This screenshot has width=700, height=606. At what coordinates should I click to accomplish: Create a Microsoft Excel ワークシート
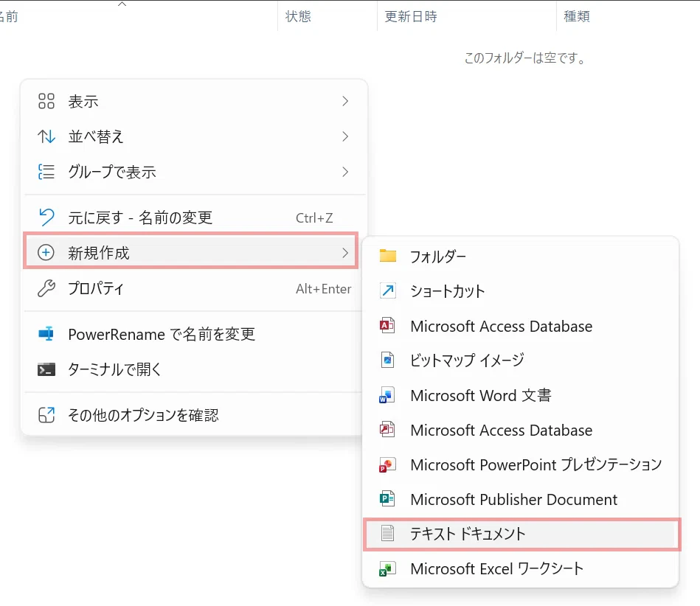pos(521,568)
